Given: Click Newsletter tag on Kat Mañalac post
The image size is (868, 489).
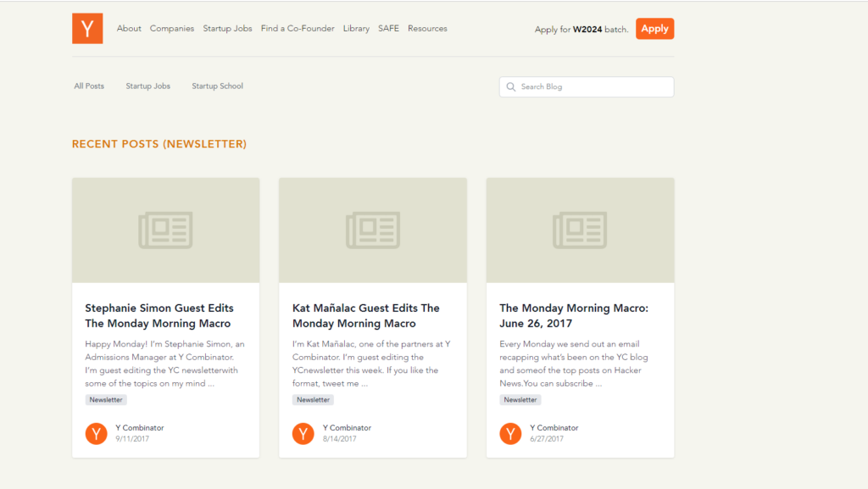Looking at the screenshot, I should coord(313,400).
